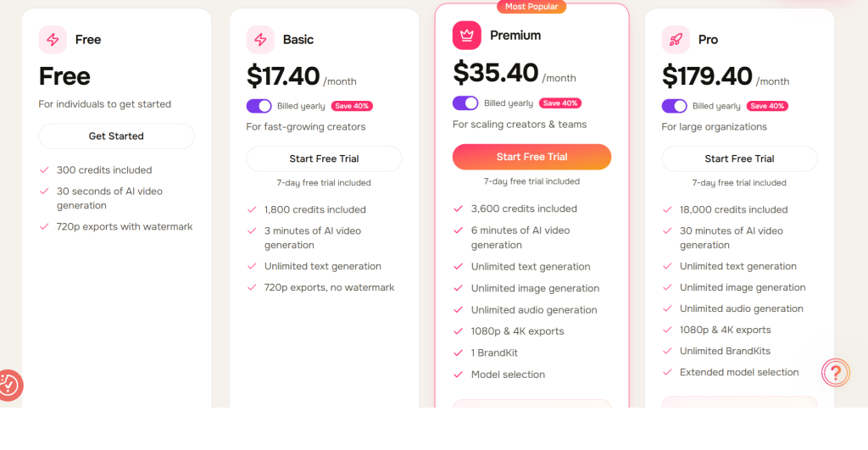
Task: Click the checkmark beside 300 credits included
Action: [44, 170]
